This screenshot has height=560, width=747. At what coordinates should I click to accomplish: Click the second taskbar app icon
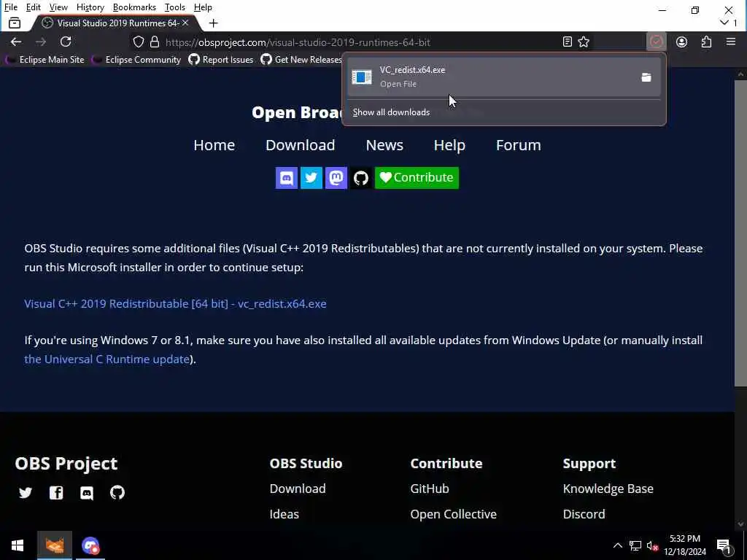pyautogui.click(x=90, y=545)
